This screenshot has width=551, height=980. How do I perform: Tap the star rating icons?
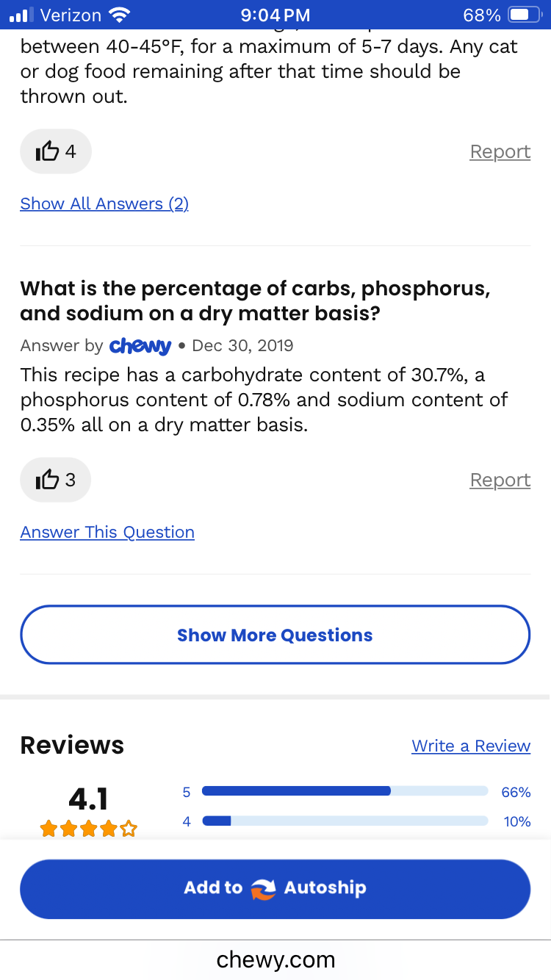[88, 829]
